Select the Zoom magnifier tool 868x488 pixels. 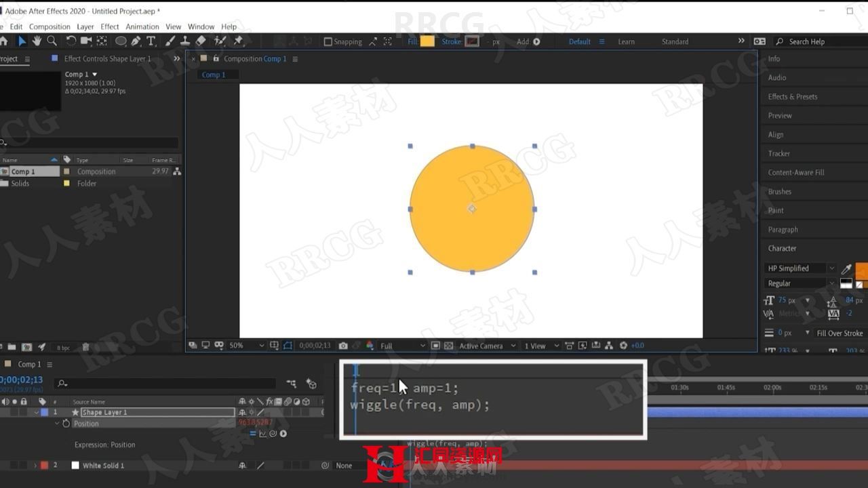(x=52, y=41)
